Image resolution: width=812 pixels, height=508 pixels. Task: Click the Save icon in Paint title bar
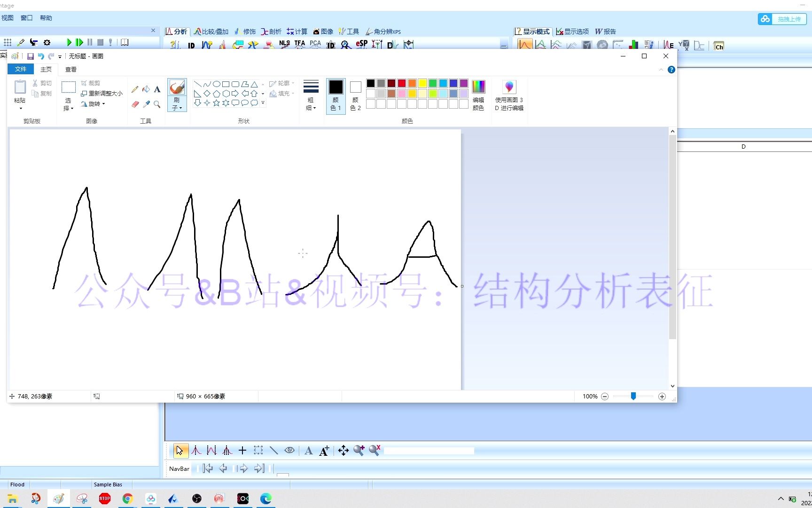pyautogui.click(x=31, y=56)
